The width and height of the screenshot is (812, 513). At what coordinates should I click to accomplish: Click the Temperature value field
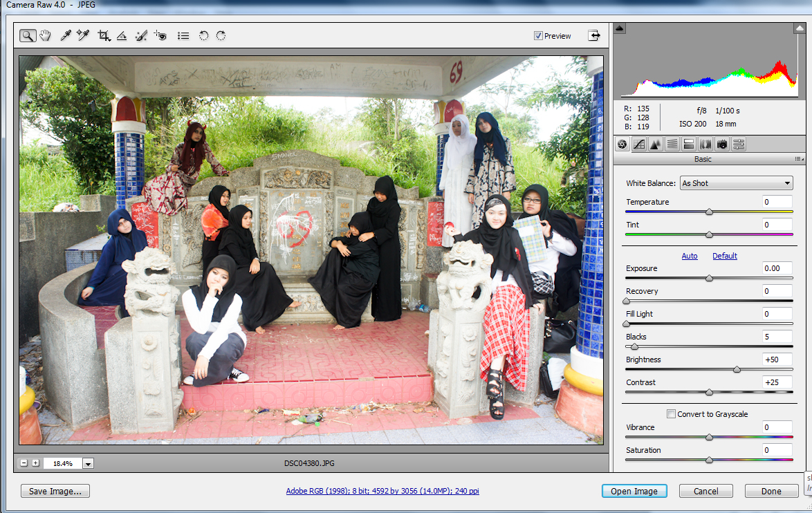(x=777, y=202)
